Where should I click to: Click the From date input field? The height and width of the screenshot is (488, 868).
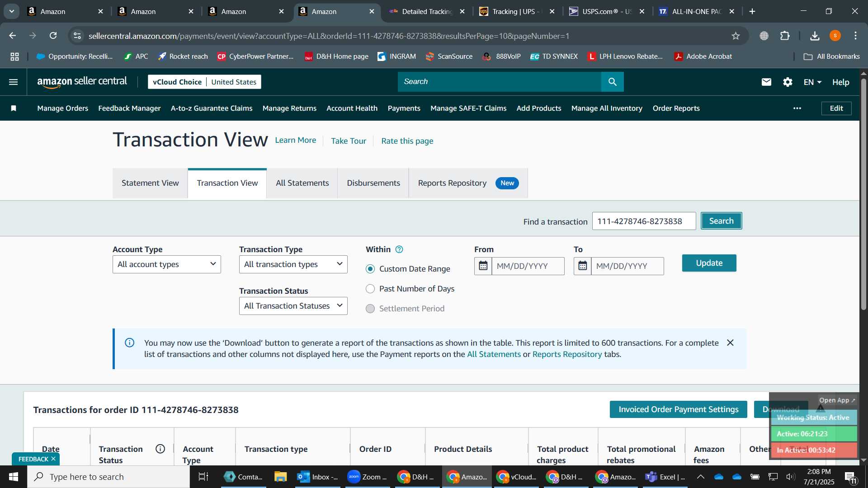(x=528, y=266)
